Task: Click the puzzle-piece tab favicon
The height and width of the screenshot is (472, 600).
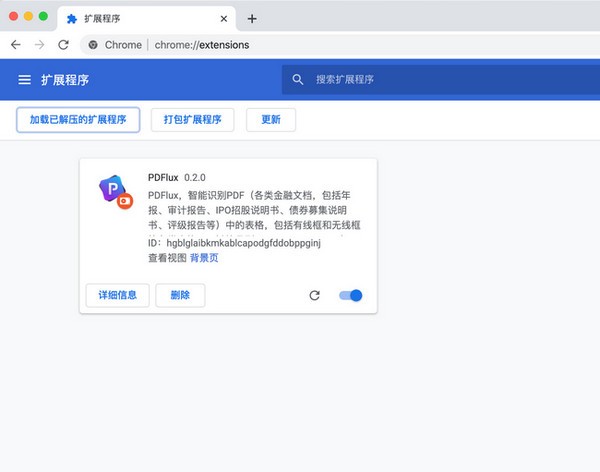Action: (72, 19)
